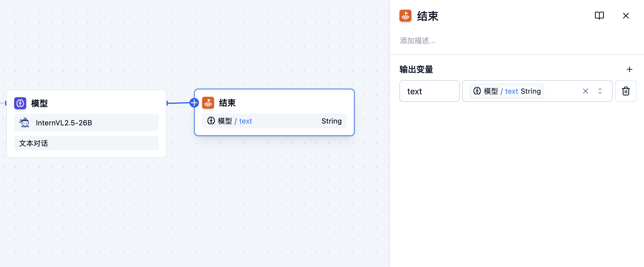Delete the text output variable row
The image size is (644, 267).
(x=626, y=91)
